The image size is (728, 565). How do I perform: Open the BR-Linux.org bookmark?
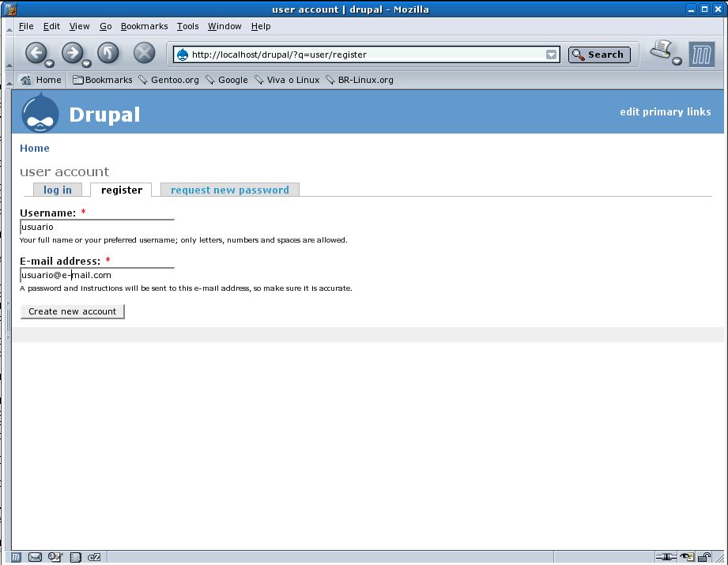pyautogui.click(x=360, y=80)
